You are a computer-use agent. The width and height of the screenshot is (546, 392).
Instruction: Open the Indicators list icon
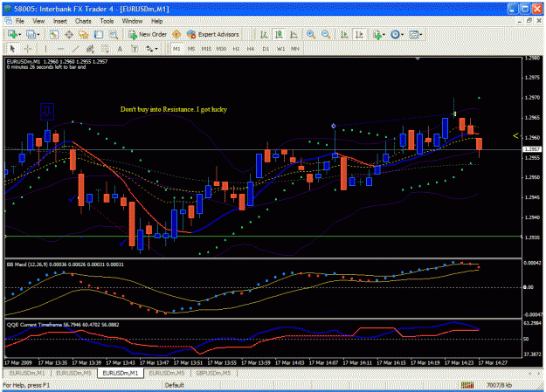coord(377,34)
